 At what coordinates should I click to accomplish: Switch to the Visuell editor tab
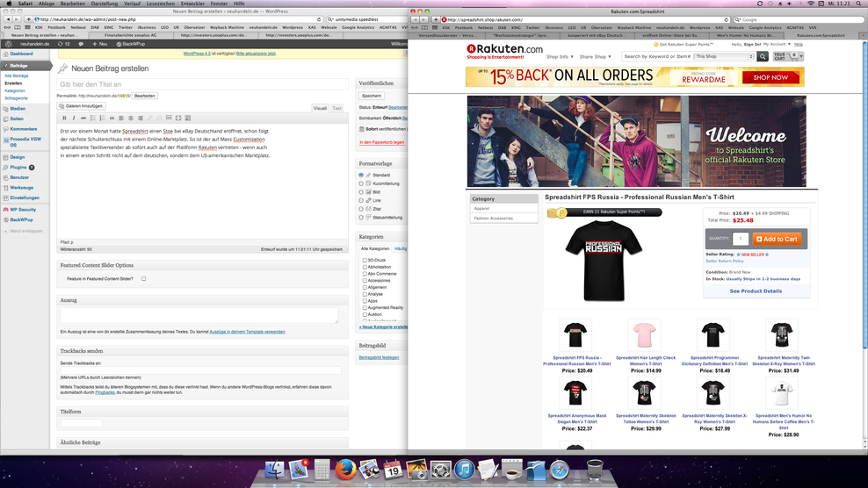pyautogui.click(x=320, y=108)
